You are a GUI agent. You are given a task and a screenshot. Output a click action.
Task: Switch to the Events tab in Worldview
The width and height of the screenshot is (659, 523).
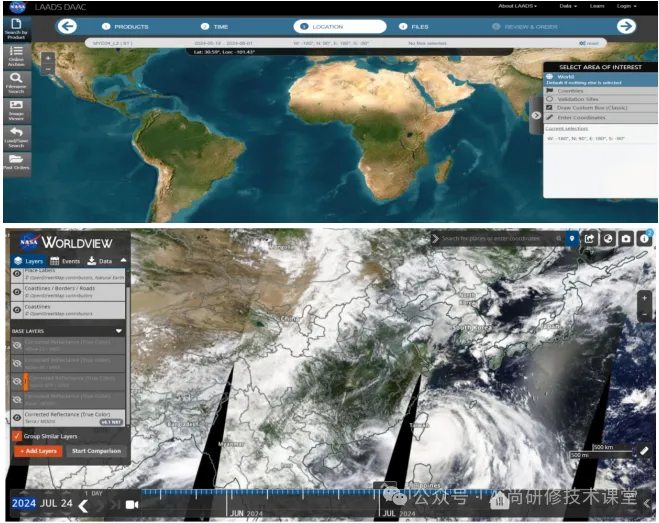click(65, 261)
